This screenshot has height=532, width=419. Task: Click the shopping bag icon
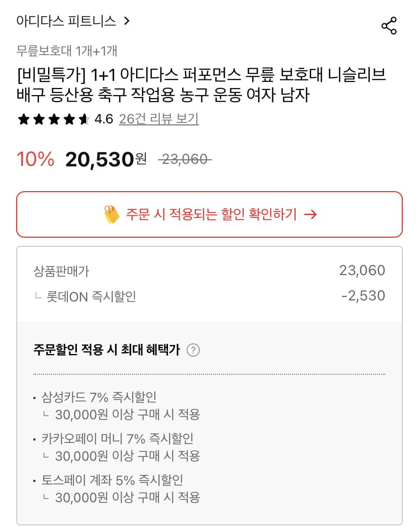pyautogui.click(x=111, y=214)
